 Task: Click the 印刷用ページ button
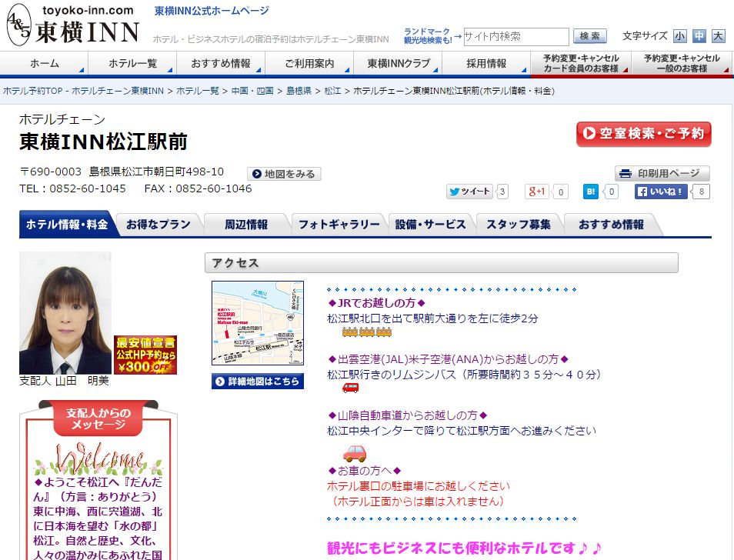pos(662,174)
